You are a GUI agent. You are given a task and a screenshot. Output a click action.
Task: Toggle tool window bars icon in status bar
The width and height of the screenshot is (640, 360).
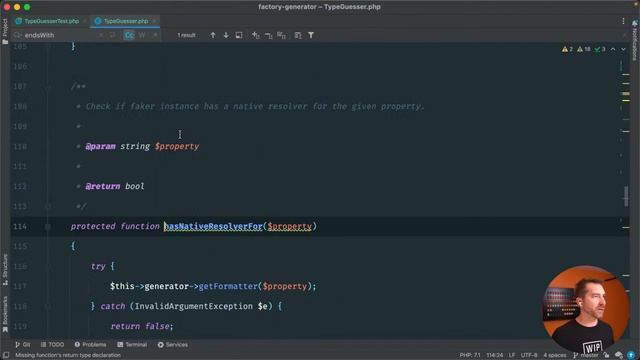tap(6, 356)
